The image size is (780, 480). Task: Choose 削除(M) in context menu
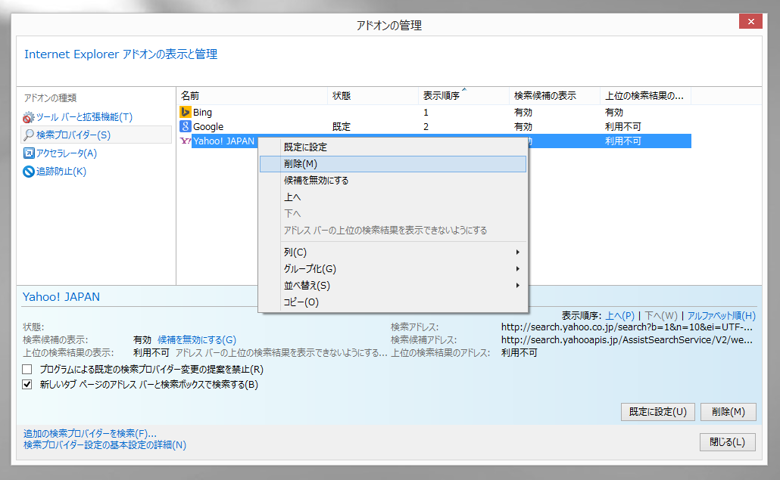[393, 164]
